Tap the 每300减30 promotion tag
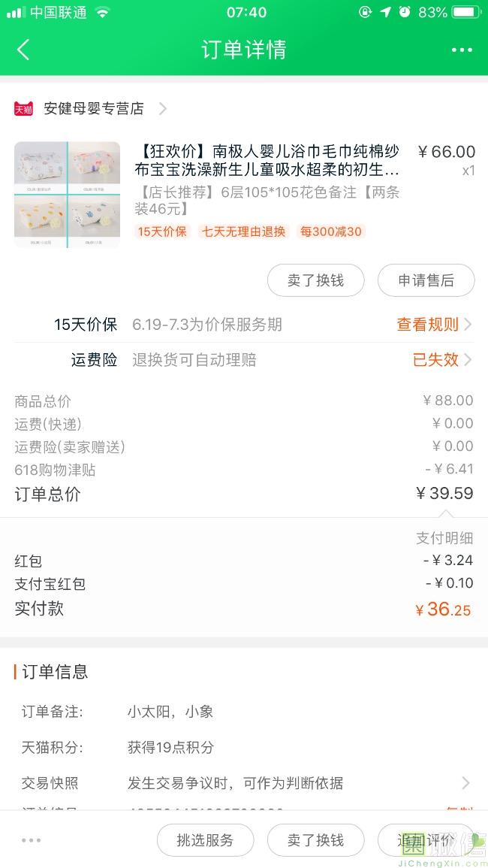 (x=330, y=231)
